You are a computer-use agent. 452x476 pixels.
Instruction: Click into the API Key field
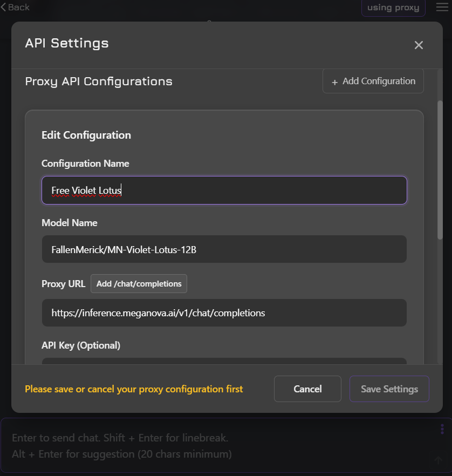coord(224,361)
